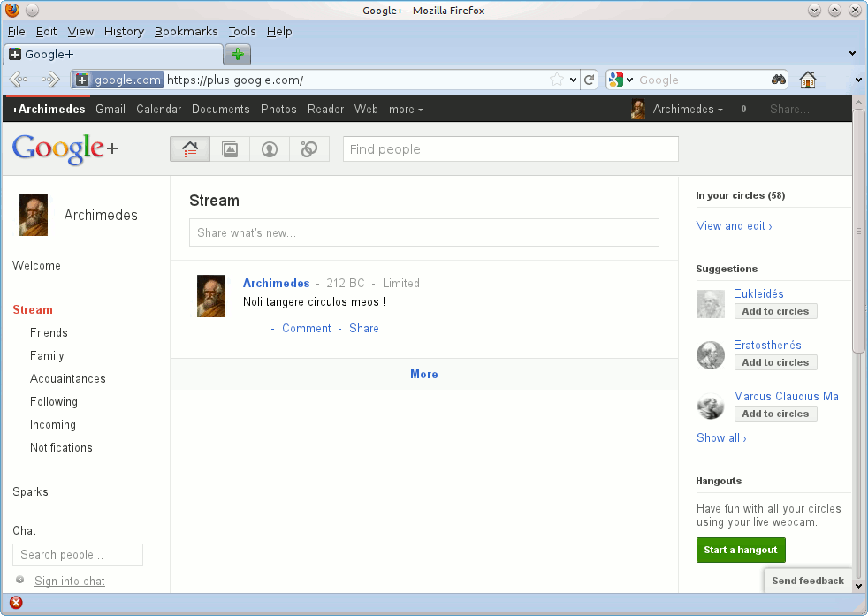Open Eukleidés suggestion avatar
868x616 pixels.
click(x=711, y=304)
